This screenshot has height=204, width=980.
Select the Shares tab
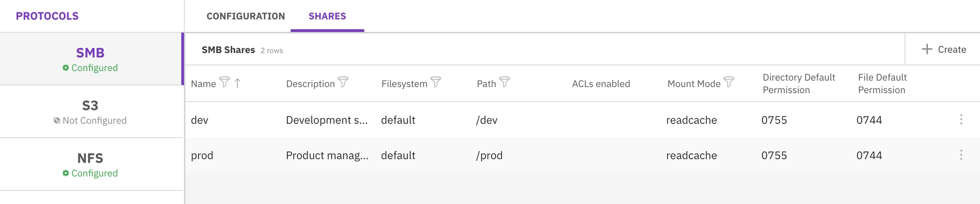pos(327,16)
